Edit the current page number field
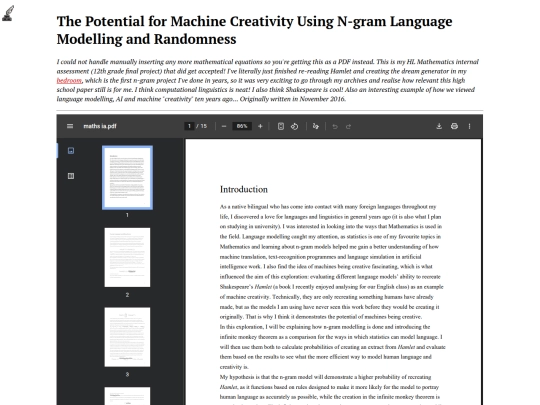The width and height of the screenshot is (540, 405). coord(189,126)
